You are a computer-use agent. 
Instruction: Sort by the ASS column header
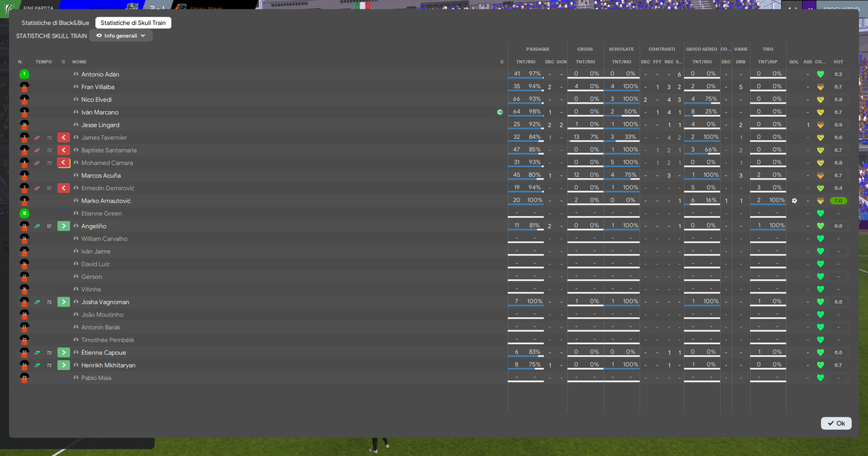[x=808, y=62]
